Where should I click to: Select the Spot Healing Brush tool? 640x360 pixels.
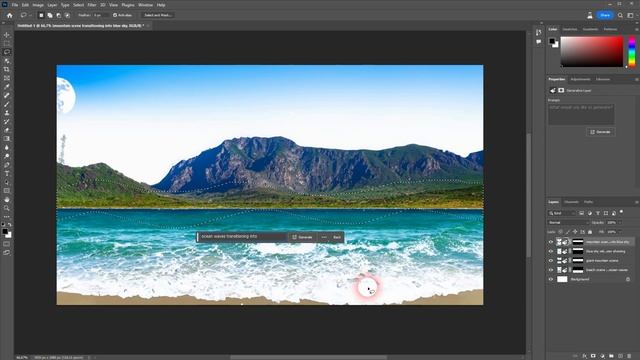7,95
